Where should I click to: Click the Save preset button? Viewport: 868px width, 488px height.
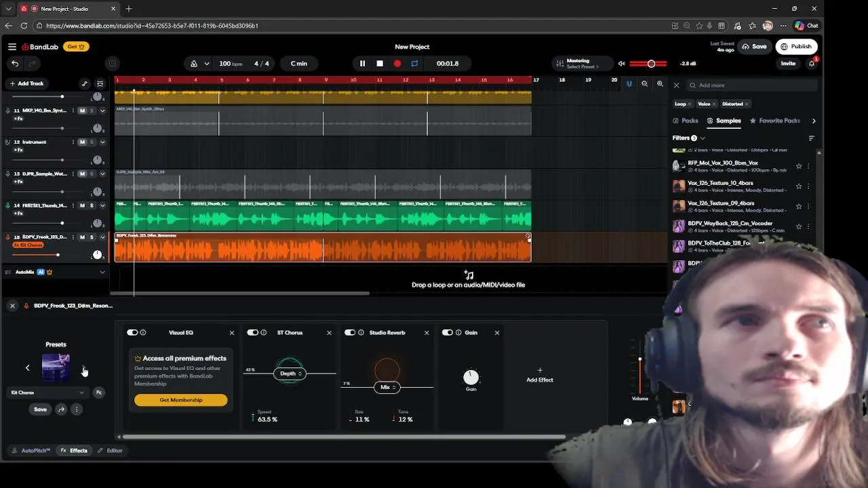[41, 410]
